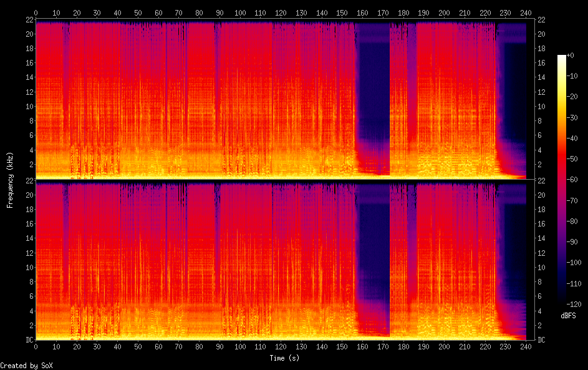
Task: Select the 0 tick on the bottom time axis
Action: pos(36,346)
